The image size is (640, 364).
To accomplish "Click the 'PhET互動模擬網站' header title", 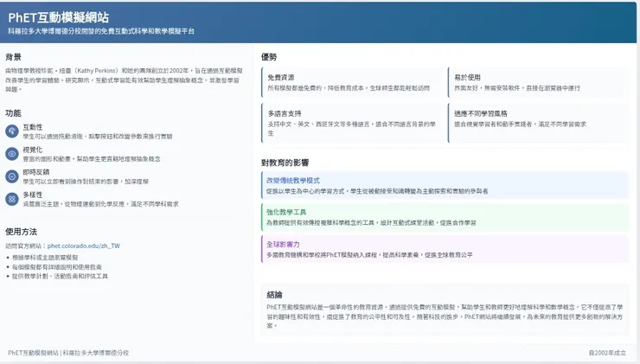I will 58,17.
